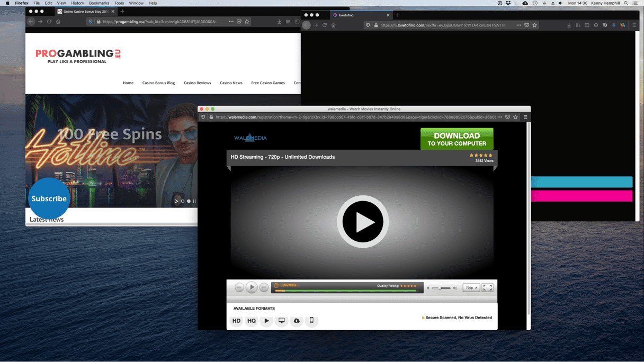
Task: Open Home link on Progambling site
Action: [128, 83]
